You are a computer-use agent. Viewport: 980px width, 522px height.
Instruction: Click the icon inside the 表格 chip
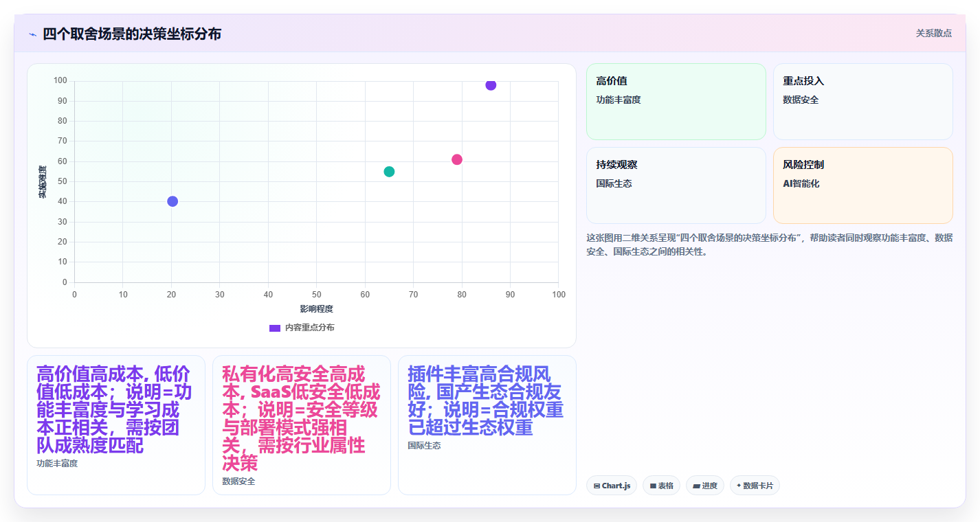[653, 486]
